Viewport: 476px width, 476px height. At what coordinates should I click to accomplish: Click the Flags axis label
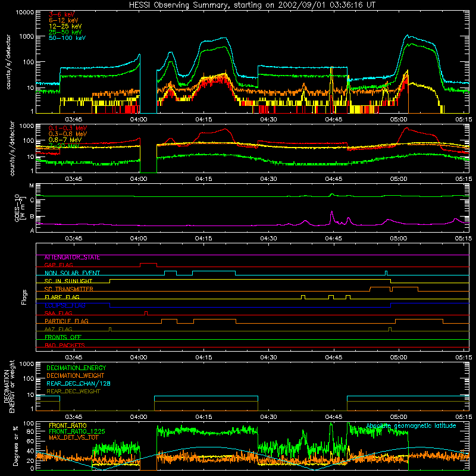tap(24, 297)
